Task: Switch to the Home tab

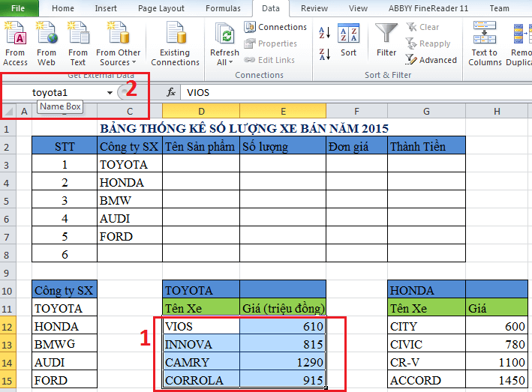Action: (x=63, y=8)
